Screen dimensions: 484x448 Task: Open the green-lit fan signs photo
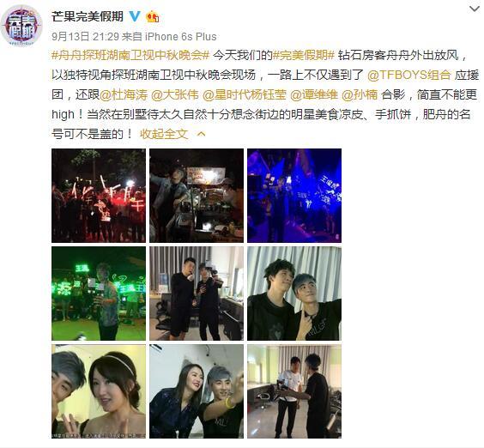pyautogui.click(x=99, y=294)
